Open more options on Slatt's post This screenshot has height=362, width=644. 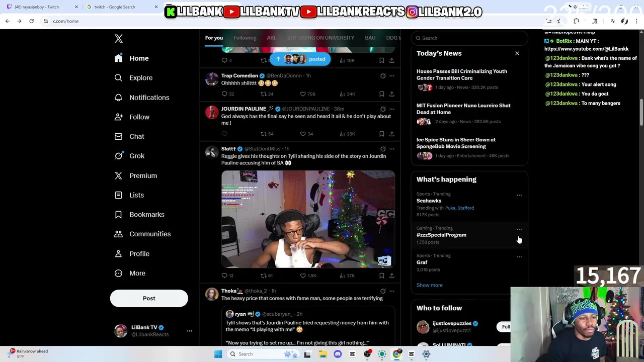tap(392, 149)
